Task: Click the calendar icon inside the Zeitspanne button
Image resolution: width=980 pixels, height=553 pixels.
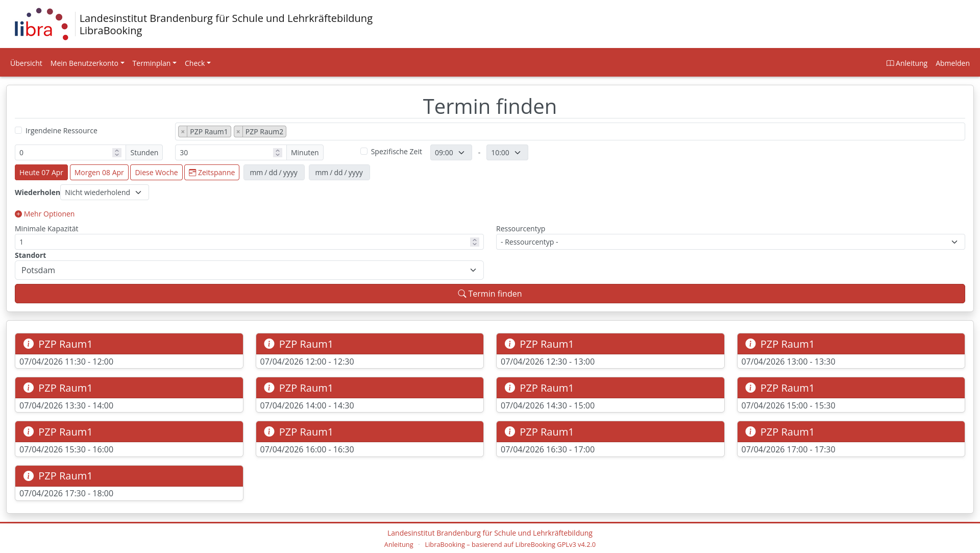Action: (192, 172)
